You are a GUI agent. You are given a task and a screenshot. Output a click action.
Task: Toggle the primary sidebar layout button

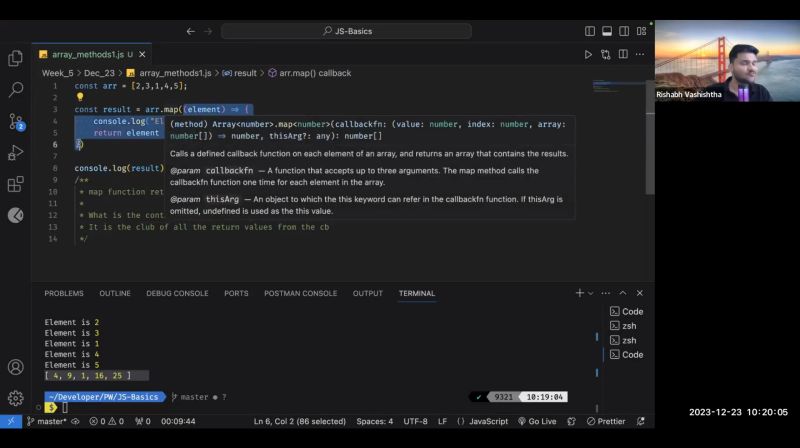589,31
